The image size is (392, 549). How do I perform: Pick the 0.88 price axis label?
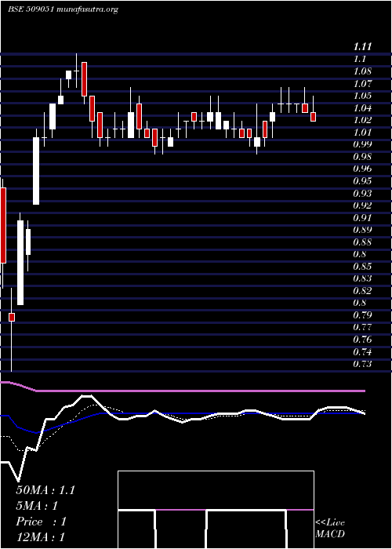pyautogui.click(x=362, y=242)
